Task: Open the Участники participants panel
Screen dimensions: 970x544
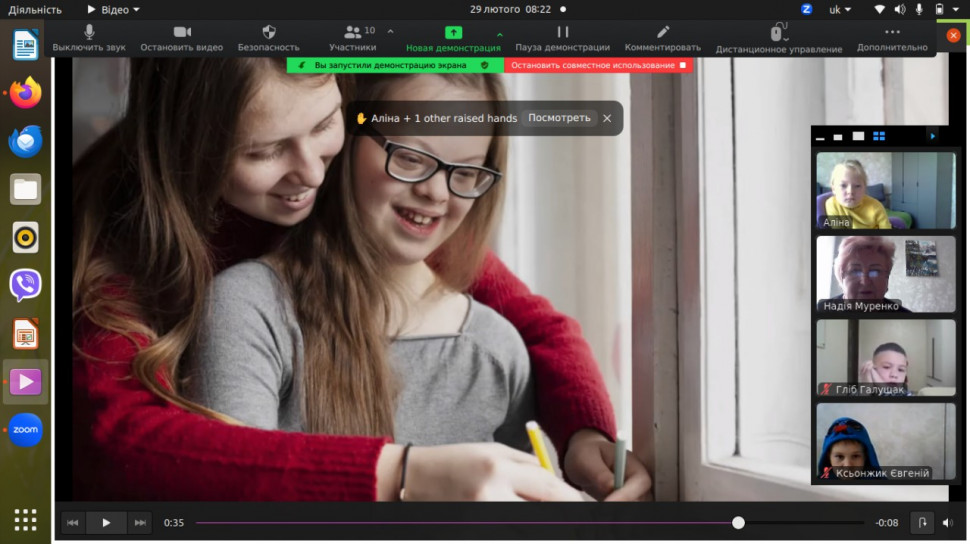Action: pyautogui.click(x=352, y=38)
